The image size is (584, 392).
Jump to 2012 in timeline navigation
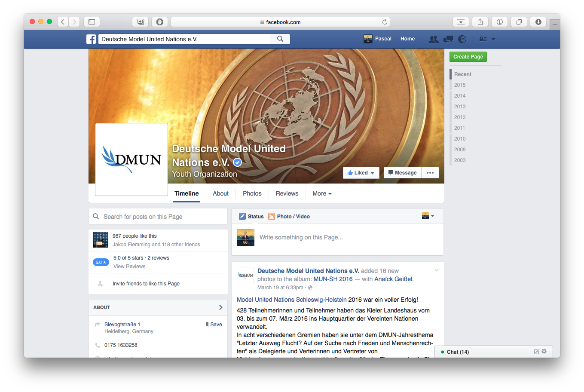click(x=460, y=117)
